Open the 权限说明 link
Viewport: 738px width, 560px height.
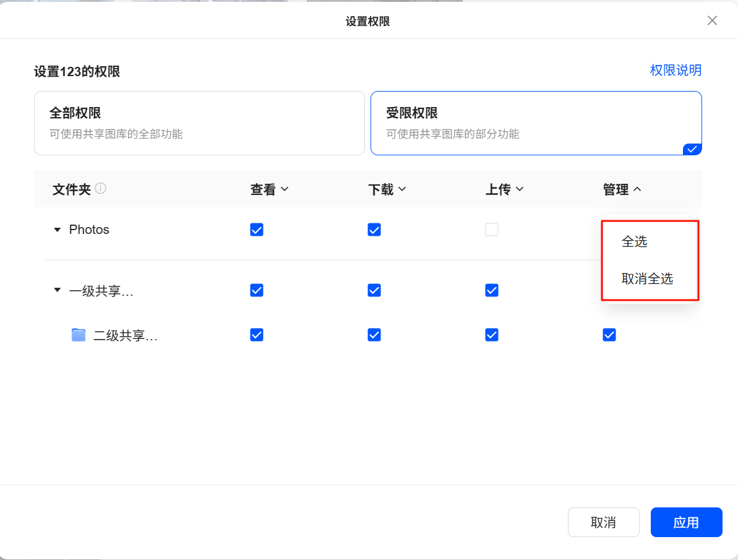coord(676,70)
